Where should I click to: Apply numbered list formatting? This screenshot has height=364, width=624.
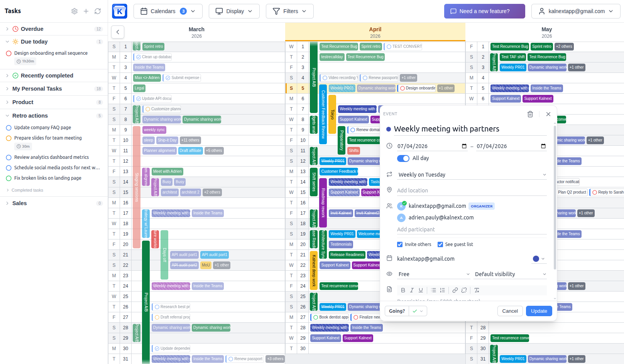(x=442, y=290)
